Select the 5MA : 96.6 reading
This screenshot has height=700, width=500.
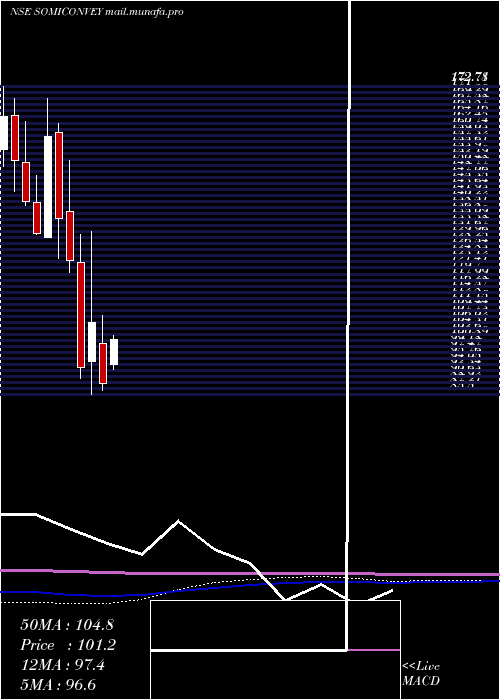pyautogui.click(x=58, y=684)
